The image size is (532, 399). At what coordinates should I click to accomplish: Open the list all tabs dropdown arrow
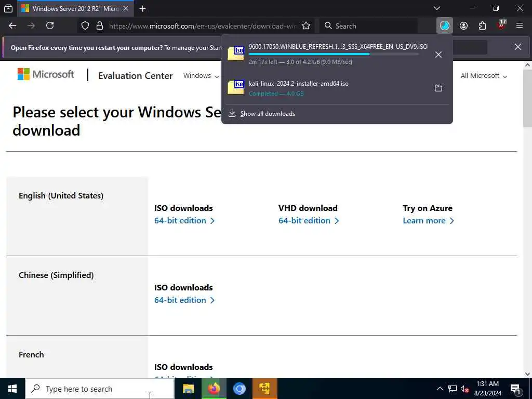(436, 8)
